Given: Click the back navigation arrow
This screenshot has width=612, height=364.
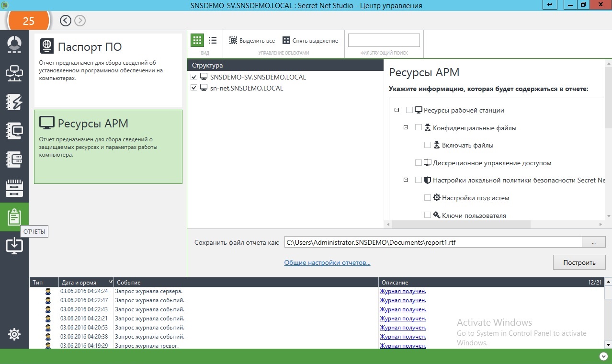Looking at the screenshot, I should (x=66, y=21).
